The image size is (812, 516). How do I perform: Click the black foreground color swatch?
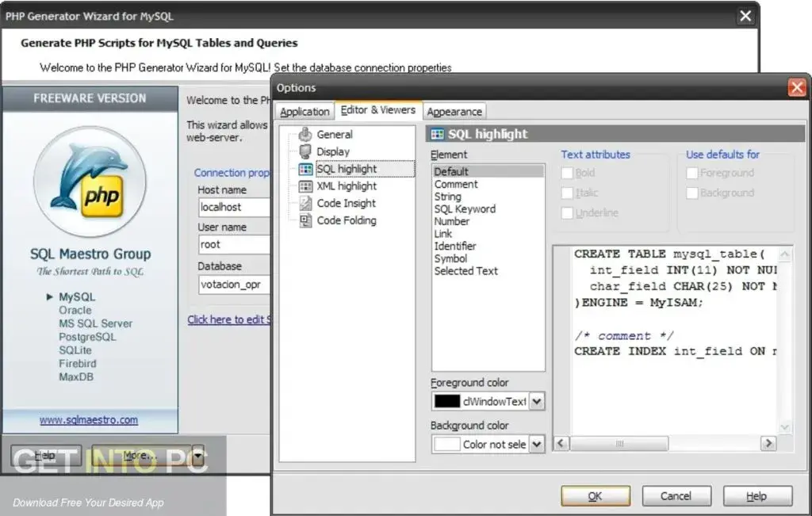coord(447,401)
